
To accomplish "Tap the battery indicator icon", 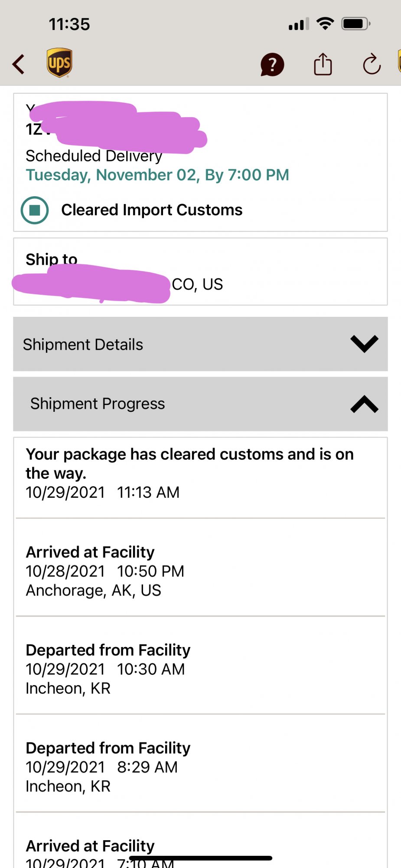I will [355, 23].
